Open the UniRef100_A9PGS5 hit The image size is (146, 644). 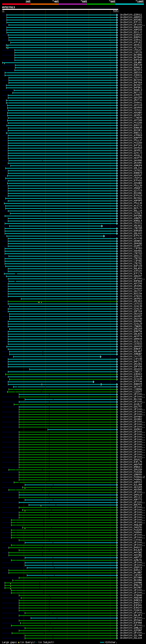pyautogui.click(x=131, y=30)
